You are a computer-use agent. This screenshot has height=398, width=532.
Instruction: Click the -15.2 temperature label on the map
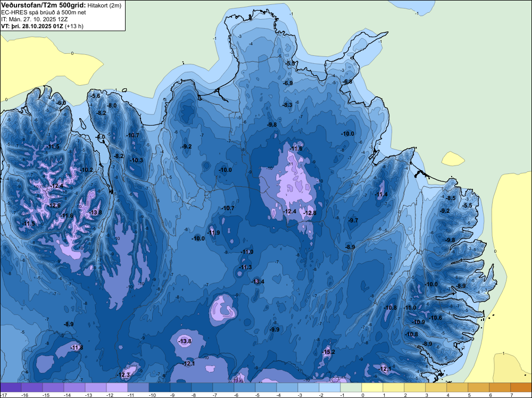pos(328,352)
